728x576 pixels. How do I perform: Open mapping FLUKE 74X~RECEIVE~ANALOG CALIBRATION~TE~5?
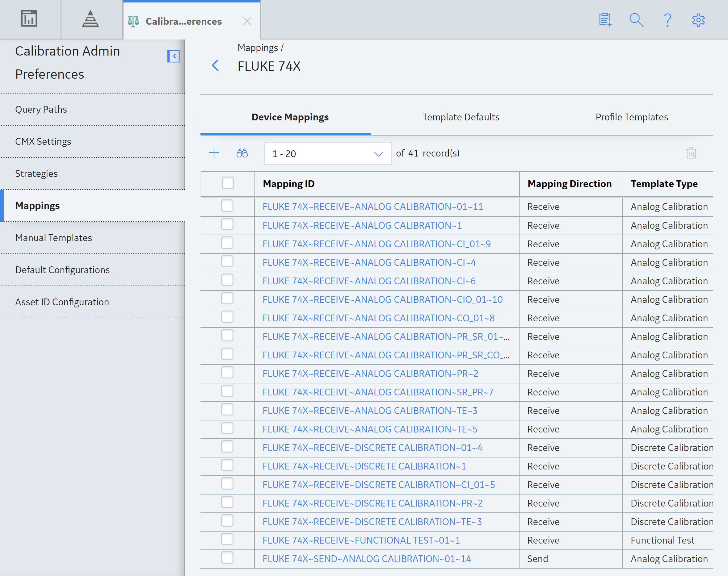(370, 429)
